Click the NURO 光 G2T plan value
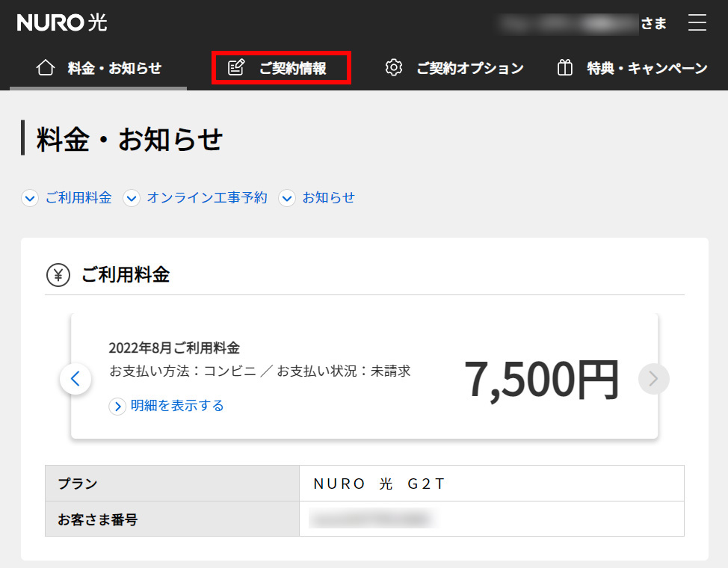This screenshot has width=728, height=568. click(379, 484)
